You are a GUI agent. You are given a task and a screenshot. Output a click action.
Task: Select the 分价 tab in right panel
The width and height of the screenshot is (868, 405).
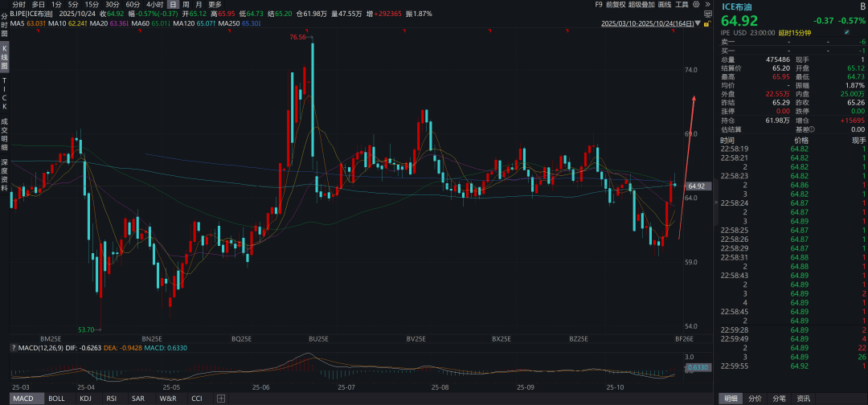755,398
